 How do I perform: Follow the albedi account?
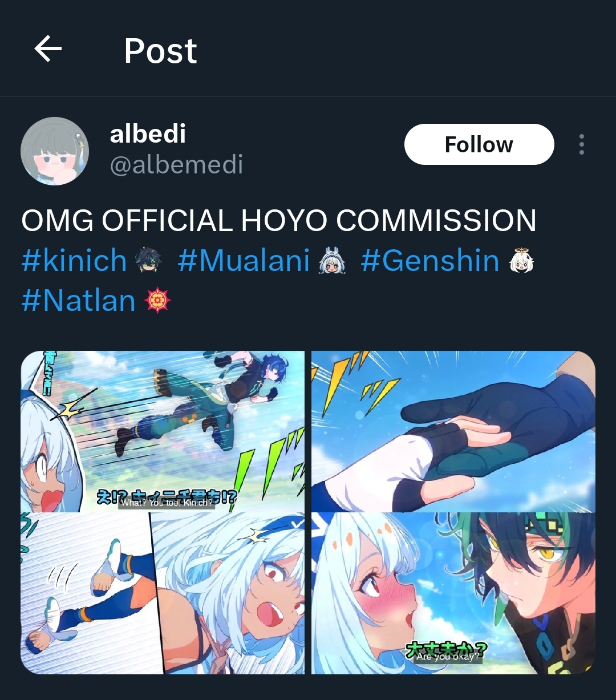(479, 144)
